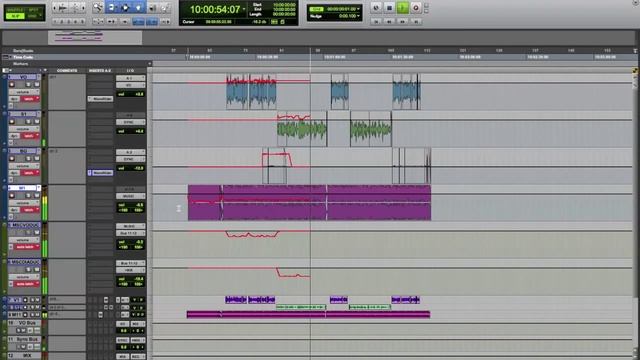The image size is (640, 360).
Task: Click zoom preset button 1
Action: click(55, 21)
